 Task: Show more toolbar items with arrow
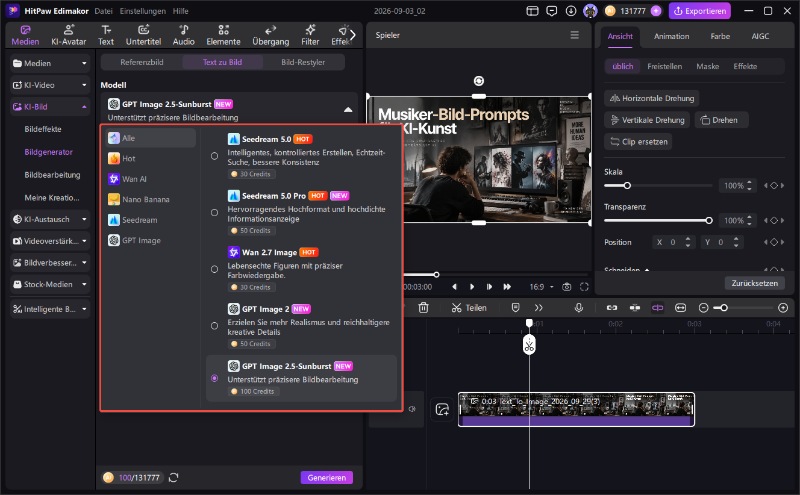click(x=353, y=35)
